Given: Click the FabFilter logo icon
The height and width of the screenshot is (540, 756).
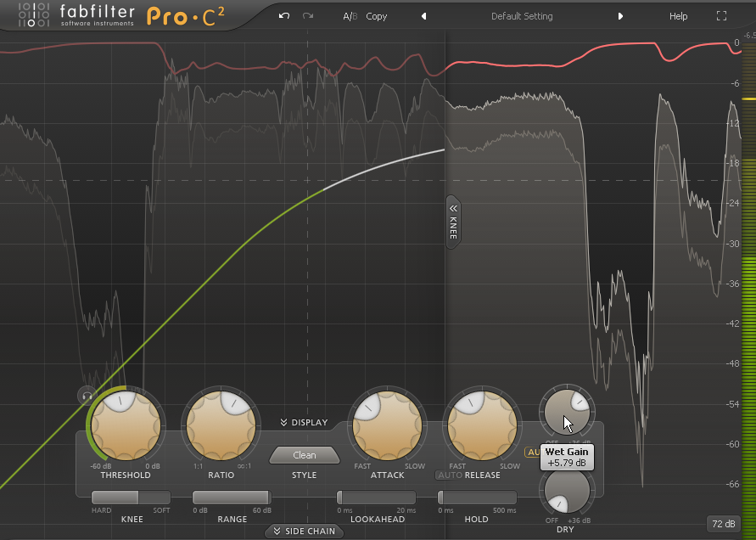Looking at the screenshot, I should [34, 15].
